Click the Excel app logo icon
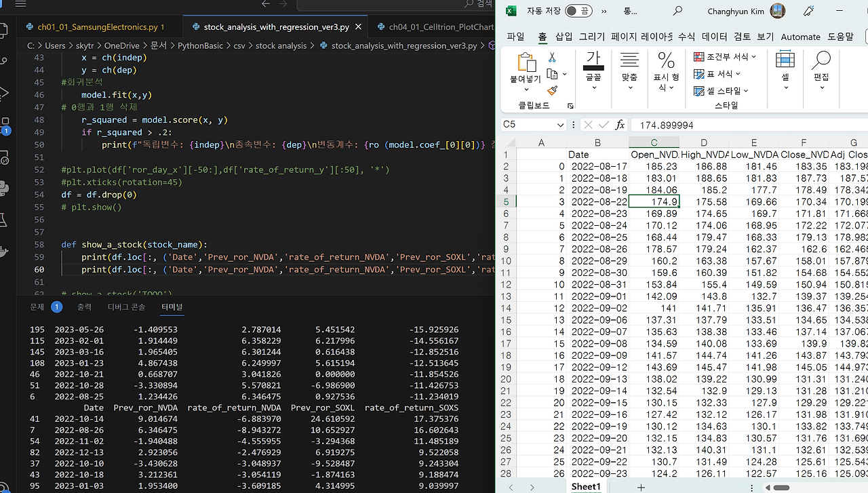Screen dimensions: 868x493 coord(513,11)
